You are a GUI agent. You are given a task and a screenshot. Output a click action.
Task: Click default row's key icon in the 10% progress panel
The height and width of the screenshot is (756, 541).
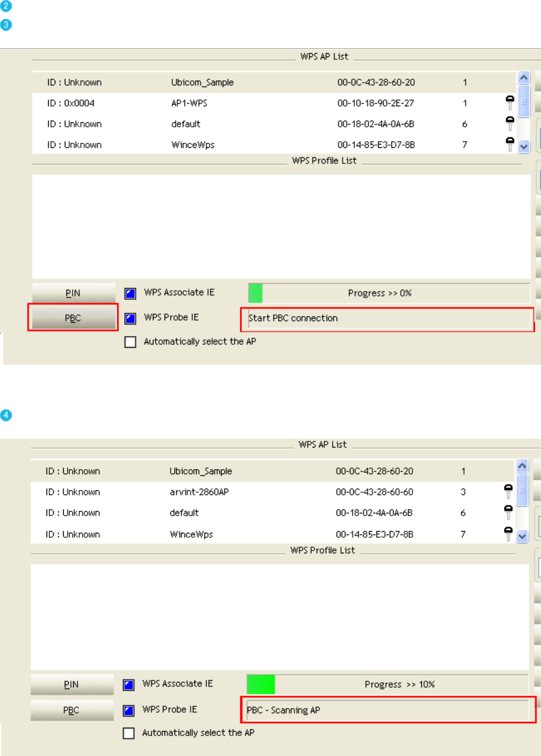tap(508, 512)
